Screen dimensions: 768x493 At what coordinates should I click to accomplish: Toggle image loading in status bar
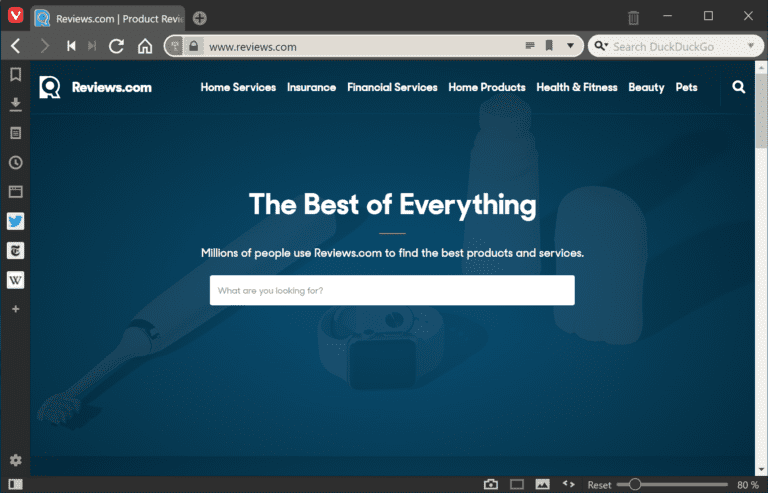pyautogui.click(x=543, y=484)
